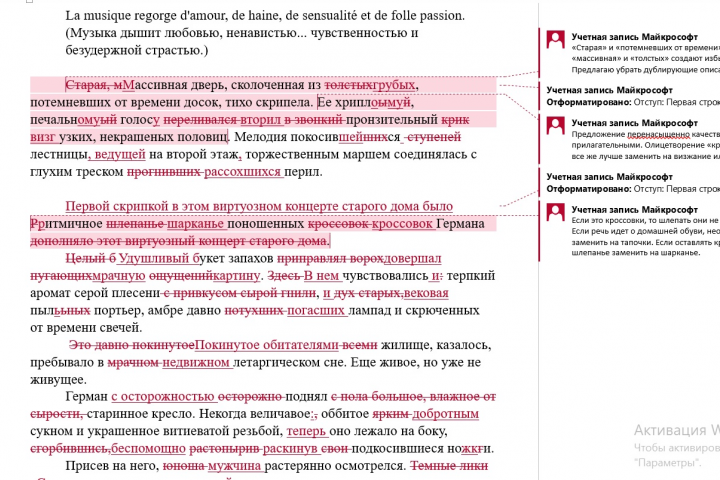
Task: Click the inserted word "раскинув"
Action: [290, 448]
